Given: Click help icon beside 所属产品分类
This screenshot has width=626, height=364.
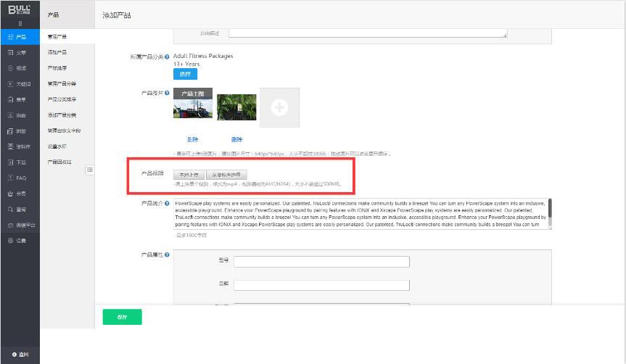Looking at the screenshot, I should pos(168,57).
